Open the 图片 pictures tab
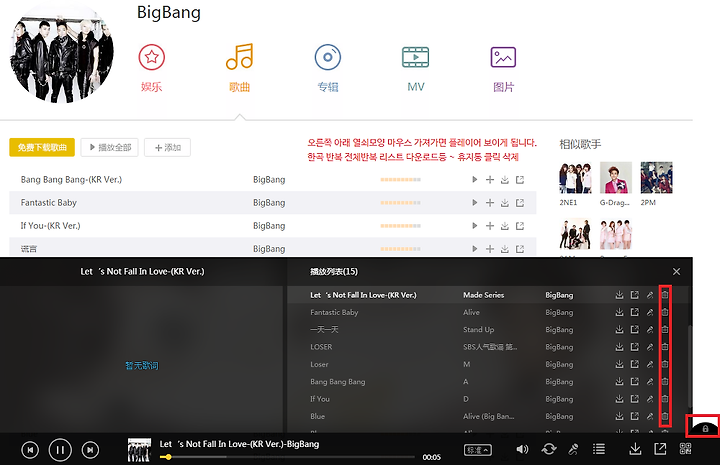Screen dimensions: 720x465 503,68
